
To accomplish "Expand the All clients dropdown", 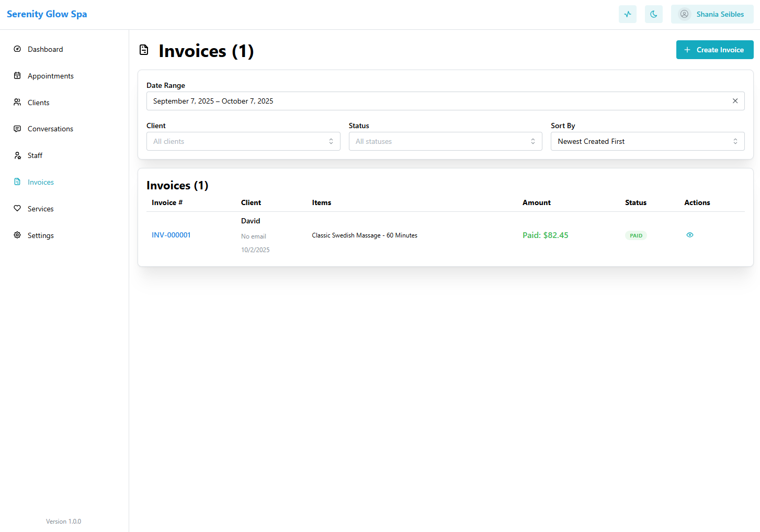I will pos(243,141).
